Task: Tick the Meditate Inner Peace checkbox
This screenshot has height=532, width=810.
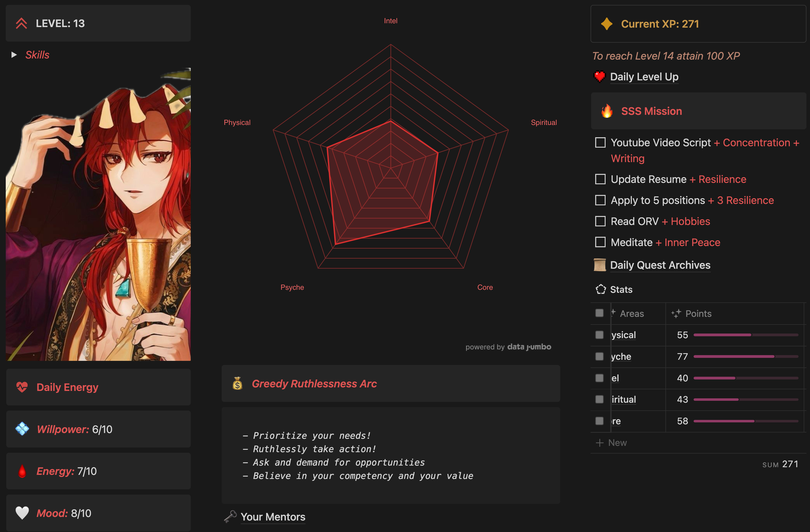Action: [600, 242]
